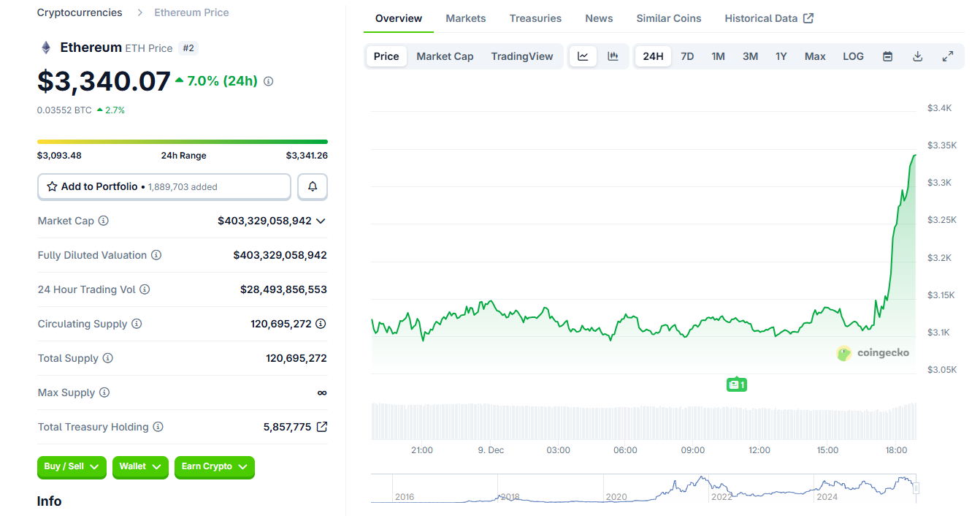This screenshot has height=516, width=980.
Task: Open the Buy / Sell dropdown
Action: pos(71,468)
